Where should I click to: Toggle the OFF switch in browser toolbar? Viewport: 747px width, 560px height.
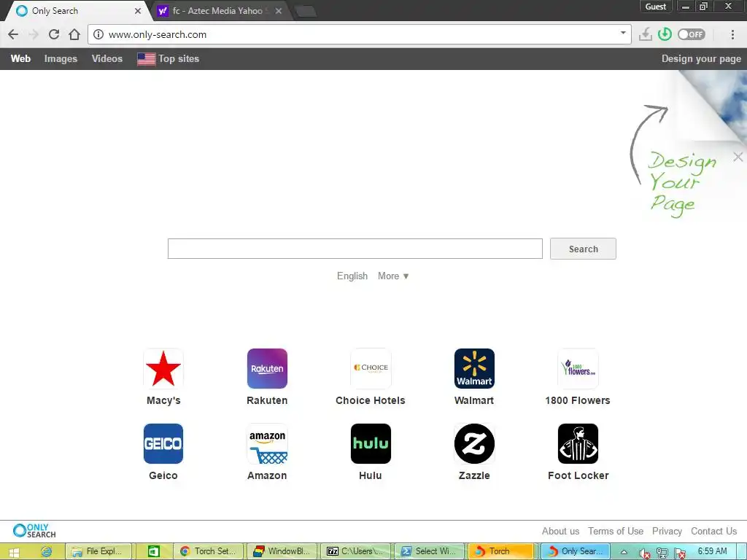(x=692, y=34)
